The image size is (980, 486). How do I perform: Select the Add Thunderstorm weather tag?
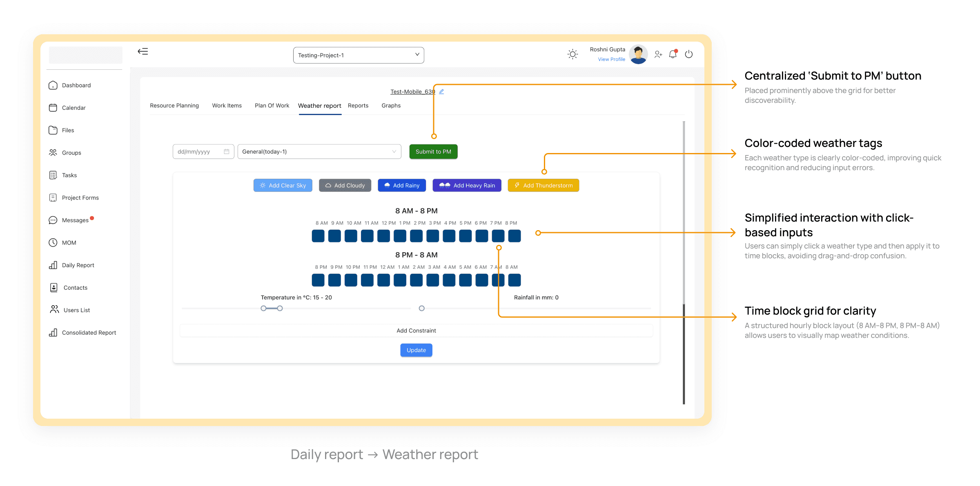(543, 185)
